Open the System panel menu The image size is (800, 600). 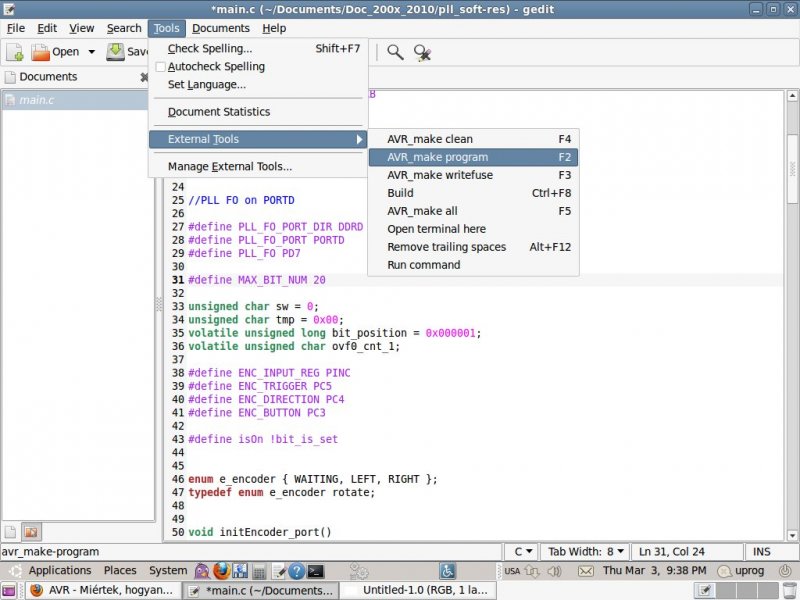pyautogui.click(x=168, y=570)
